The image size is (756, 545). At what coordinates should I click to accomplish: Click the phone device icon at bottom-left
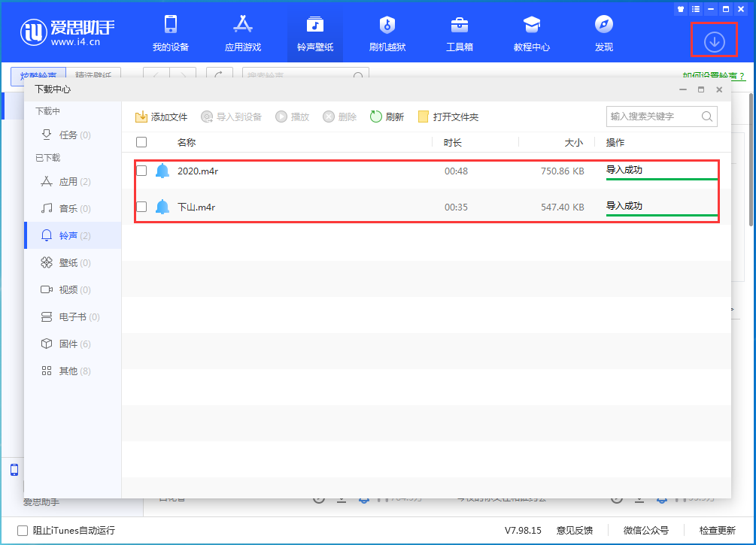tap(14, 469)
